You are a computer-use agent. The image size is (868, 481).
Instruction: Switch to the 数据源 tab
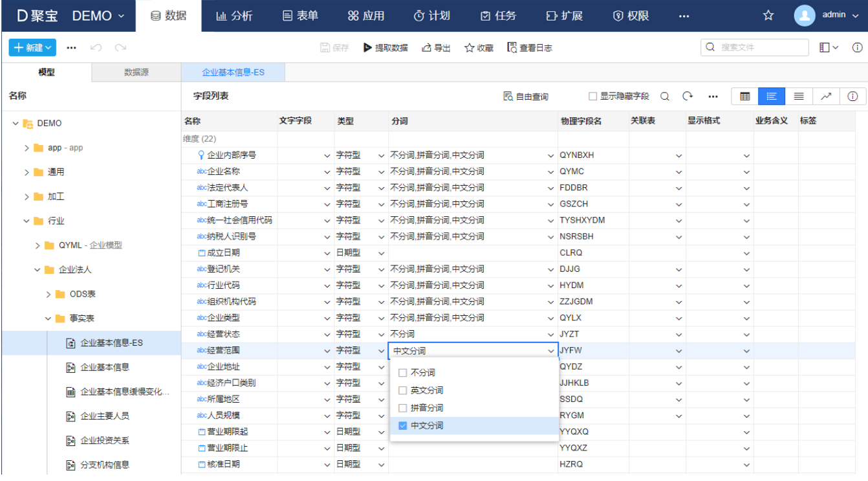point(136,73)
